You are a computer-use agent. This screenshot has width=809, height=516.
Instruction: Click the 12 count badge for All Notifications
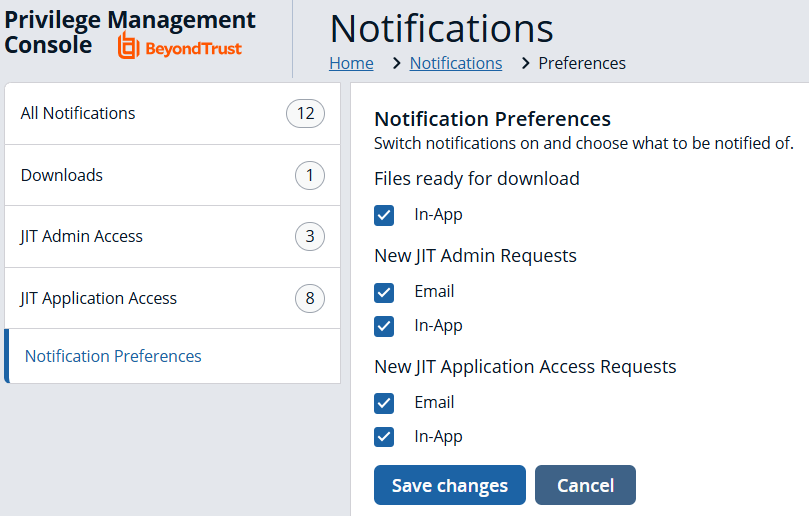tap(305, 114)
